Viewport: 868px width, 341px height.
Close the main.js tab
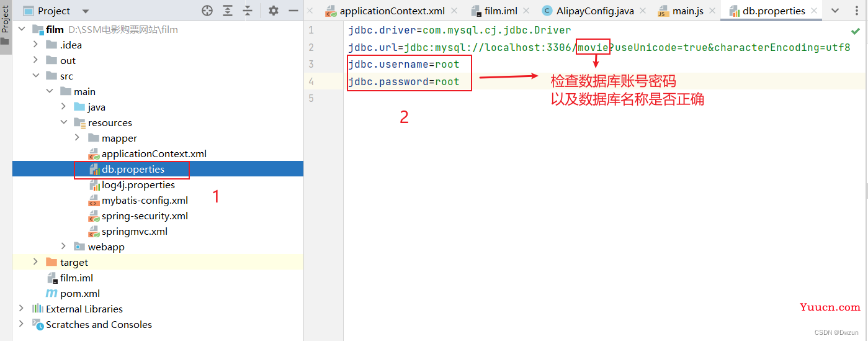pyautogui.click(x=713, y=11)
